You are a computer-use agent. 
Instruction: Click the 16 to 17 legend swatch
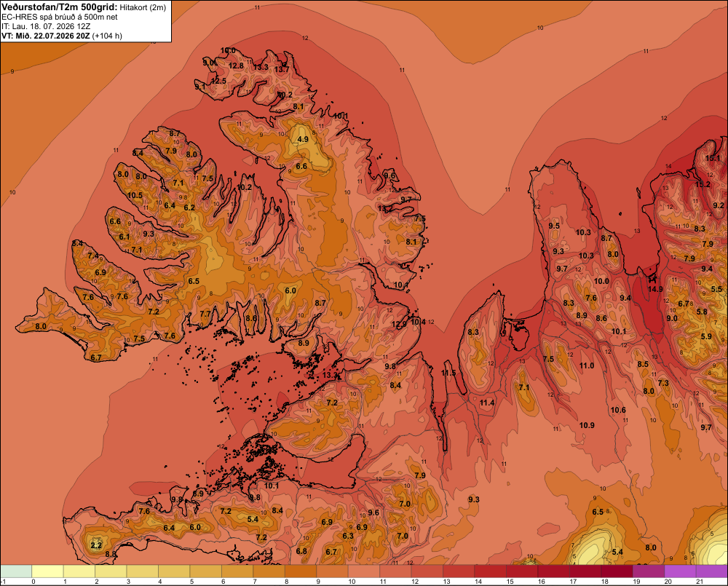tap(554, 571)
